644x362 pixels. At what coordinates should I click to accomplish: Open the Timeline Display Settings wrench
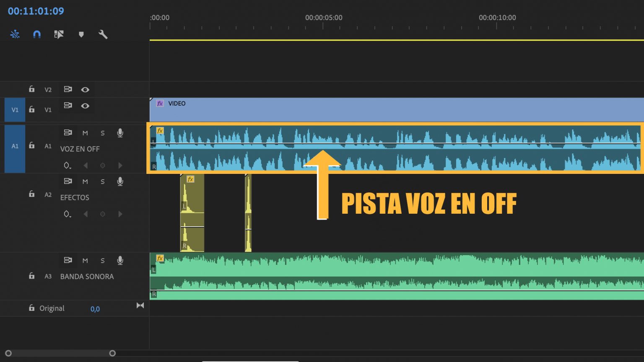pos(103,34)
